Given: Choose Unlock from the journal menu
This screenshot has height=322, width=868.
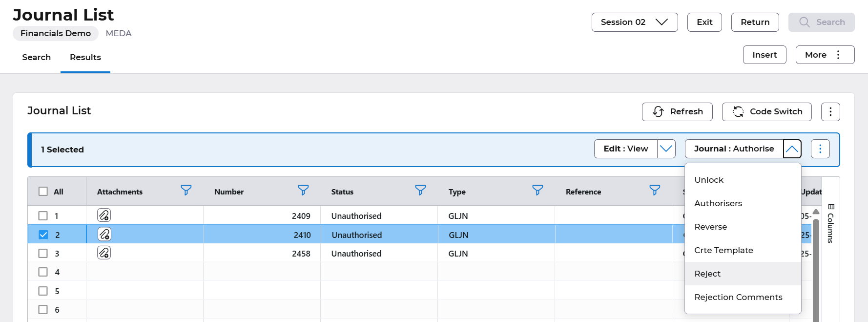Looking at the screenshot, I should pos(743,180).
